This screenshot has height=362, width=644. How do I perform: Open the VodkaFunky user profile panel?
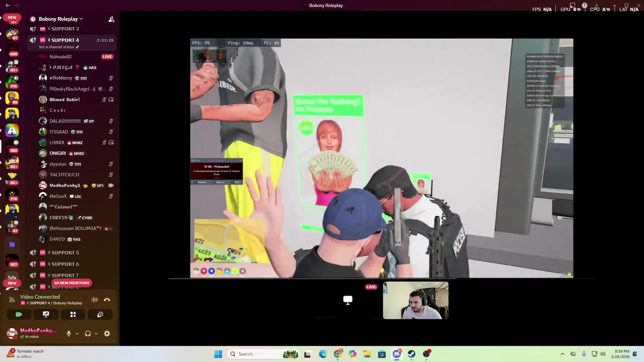(32, 333)
